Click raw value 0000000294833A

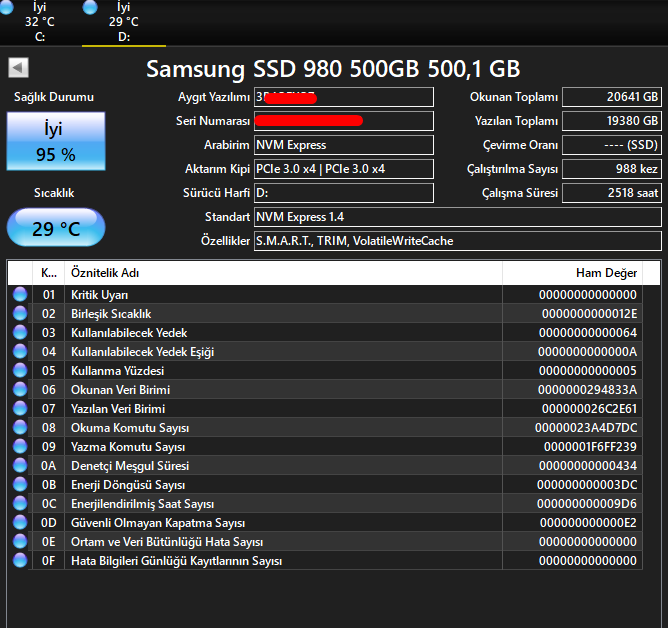point(587,390)
